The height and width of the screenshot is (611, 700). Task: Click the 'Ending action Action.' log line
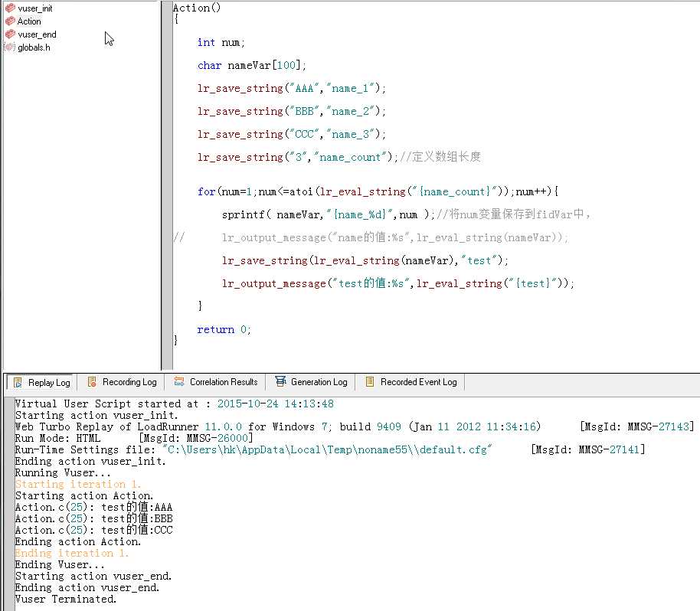78,542
